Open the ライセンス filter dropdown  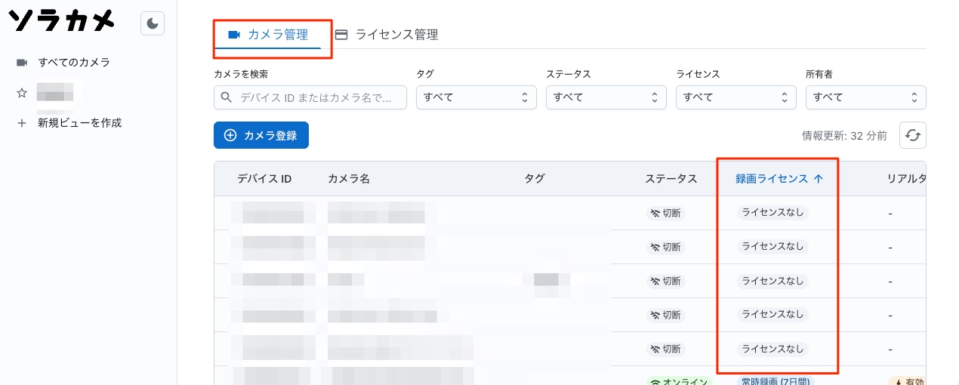736,97
